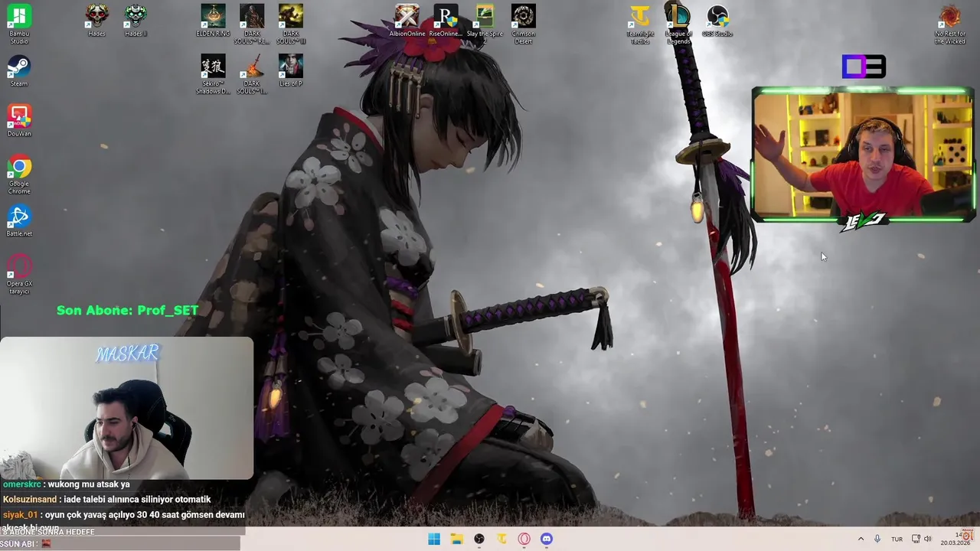Select the DARK SOULS II bonfire icon
980x551 pixels.
coord(252,74)
